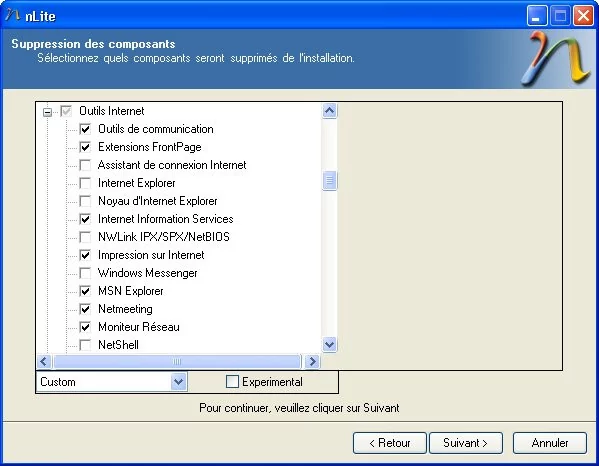Click the Suivant button
Screen dimensions: 599x466
[x=466, y=443]
